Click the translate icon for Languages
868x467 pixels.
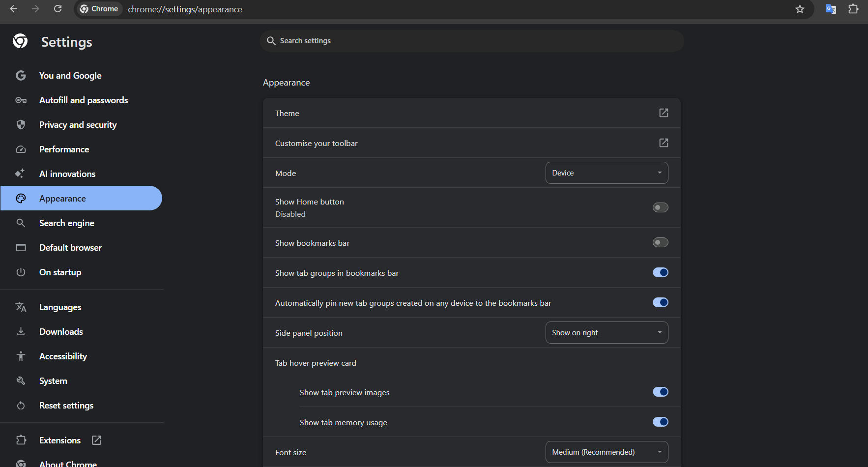click(x=21, y=307)
